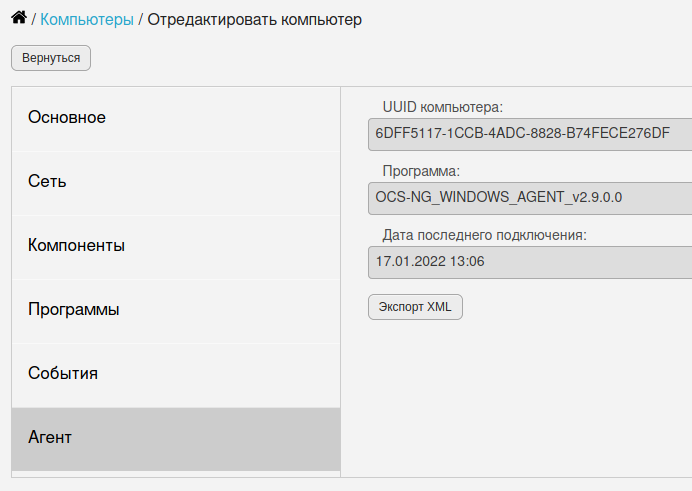Viewport: 692px width, 491px height.
Task: Focus the Программа field with OCS-NG agent
Action: pyautogui.click(x=530, y=198)
